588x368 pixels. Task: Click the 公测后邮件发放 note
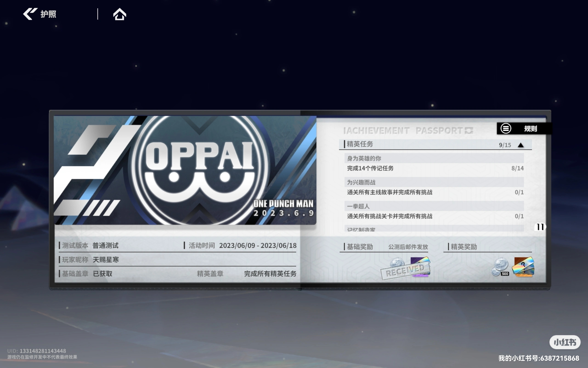pos(408,247)
